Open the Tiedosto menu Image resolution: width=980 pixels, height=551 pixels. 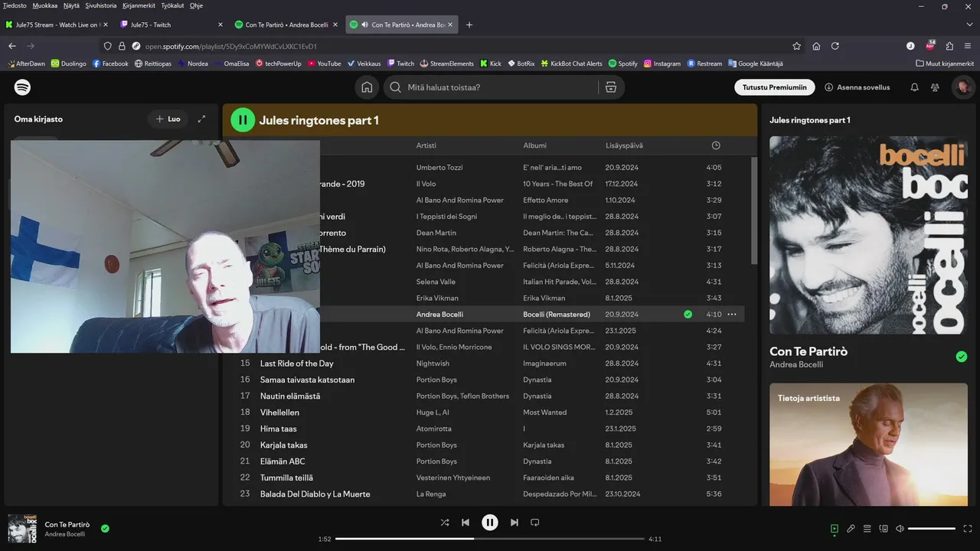(15, 5)
